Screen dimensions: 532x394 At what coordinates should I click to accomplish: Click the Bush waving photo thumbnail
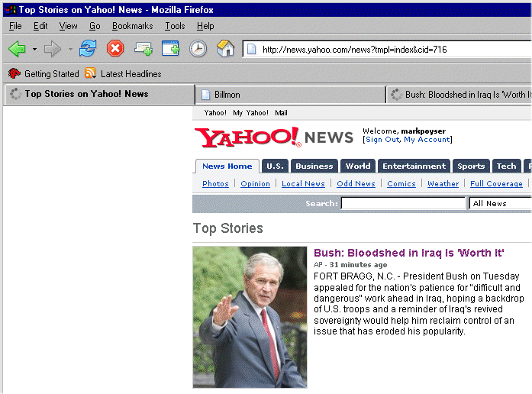point(250,318)
